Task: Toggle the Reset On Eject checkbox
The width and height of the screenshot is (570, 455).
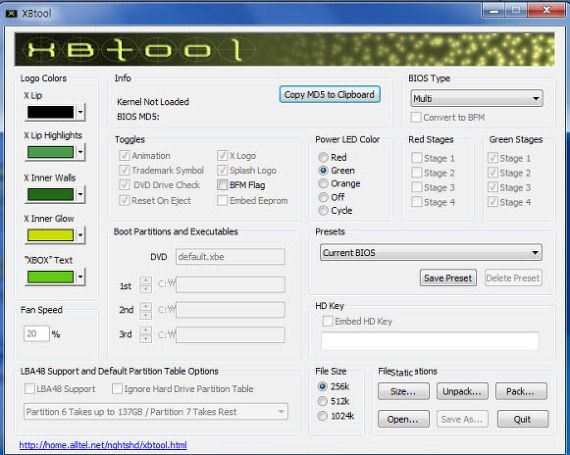Action: point(124,200)
